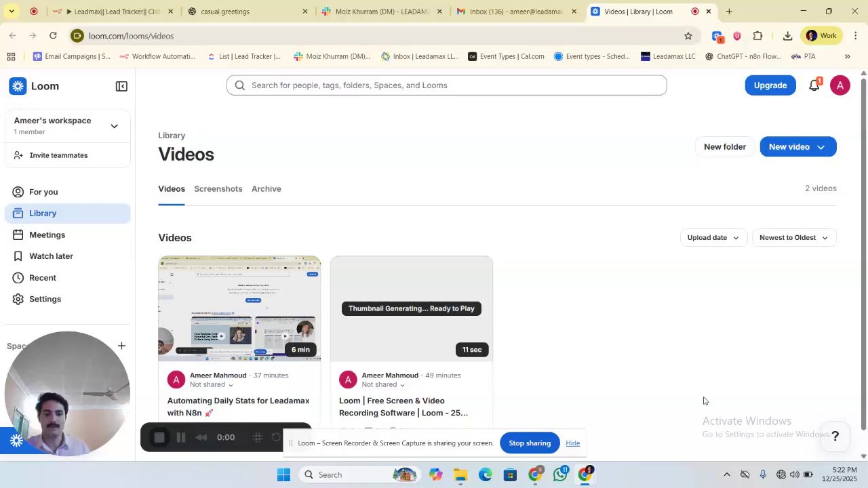Open WhatsApp from the taskbar

(x=560, y=475)
